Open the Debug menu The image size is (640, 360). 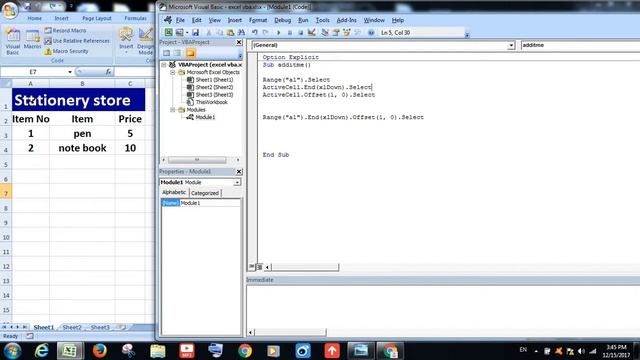click(282, 20)
